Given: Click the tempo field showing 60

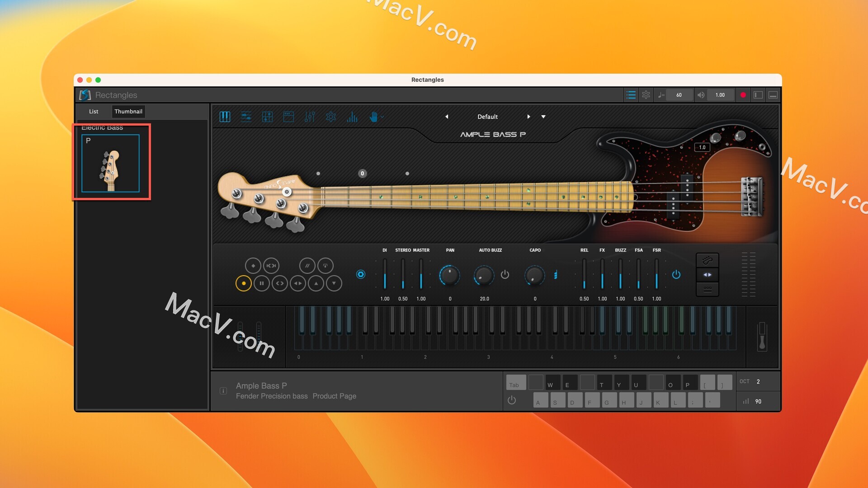Looking at the screenshot, I should click(679, 95).
